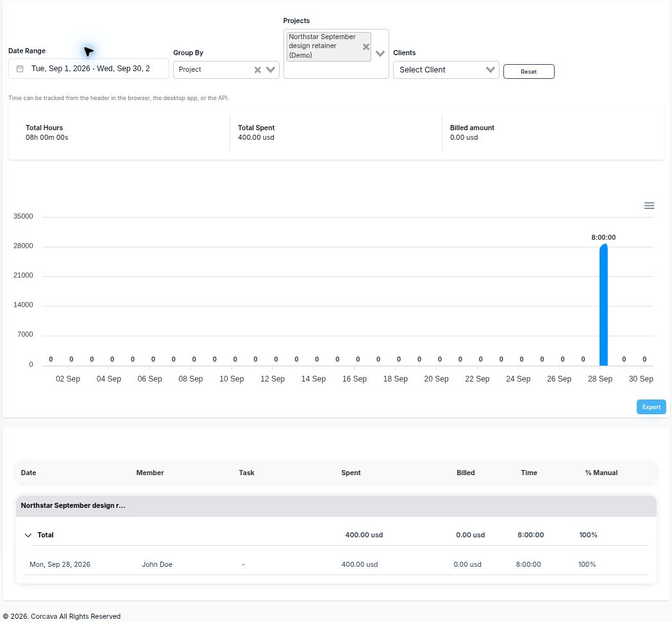Click the John Doe row 100% manual value
The image size is (672, 622).
[587, 564]
